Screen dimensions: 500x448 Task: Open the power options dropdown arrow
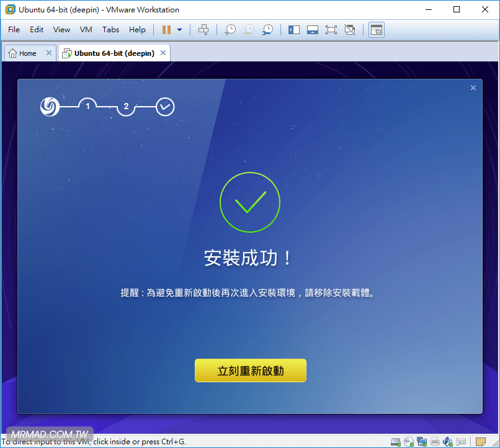(x=180, y=30)
